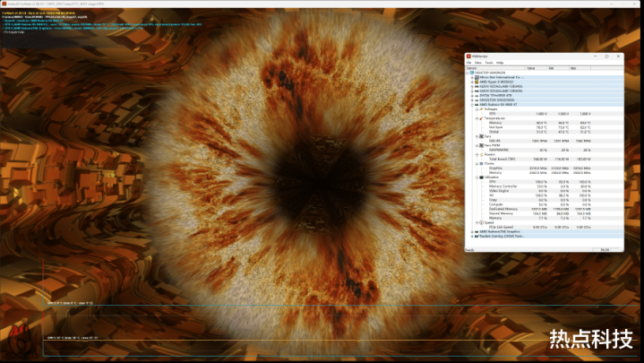Screen dimensions: 644x363
Task: Collapse the Speed group
Action: pyautogui.click(x=477, y=222)
